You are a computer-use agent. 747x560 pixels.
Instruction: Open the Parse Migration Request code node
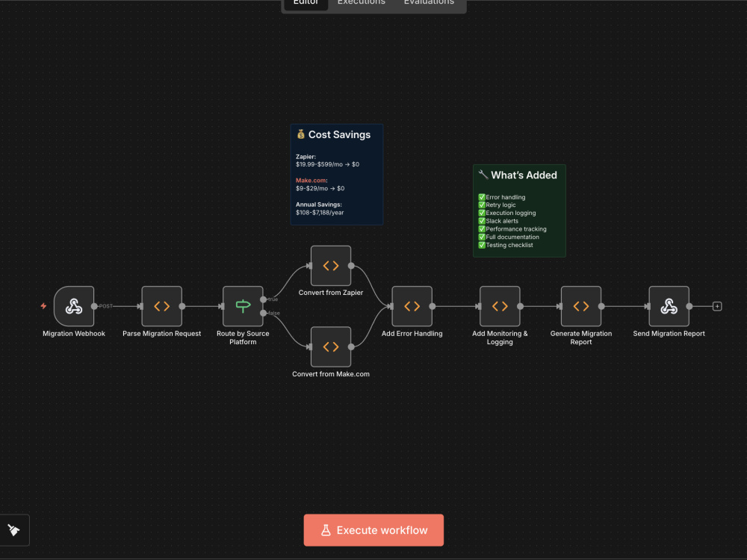161,306
